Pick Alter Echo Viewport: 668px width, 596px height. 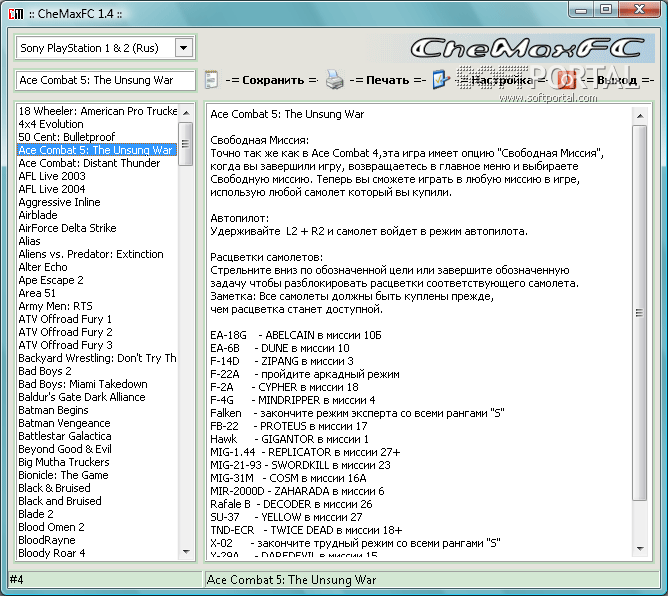[x=97, y=267]
